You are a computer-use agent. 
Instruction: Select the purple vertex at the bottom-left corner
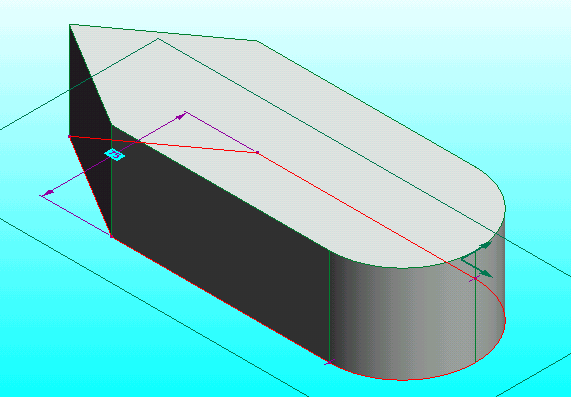point(111,237)
